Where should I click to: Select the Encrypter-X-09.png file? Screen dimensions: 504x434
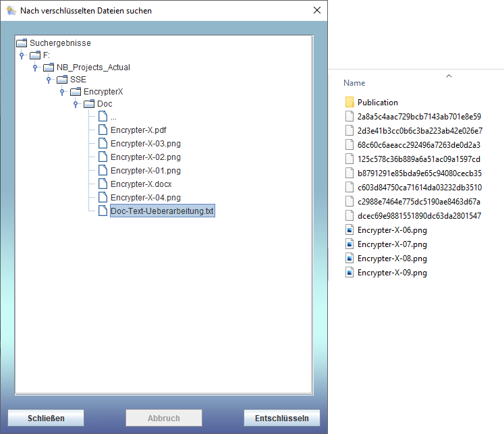point(392,273)
